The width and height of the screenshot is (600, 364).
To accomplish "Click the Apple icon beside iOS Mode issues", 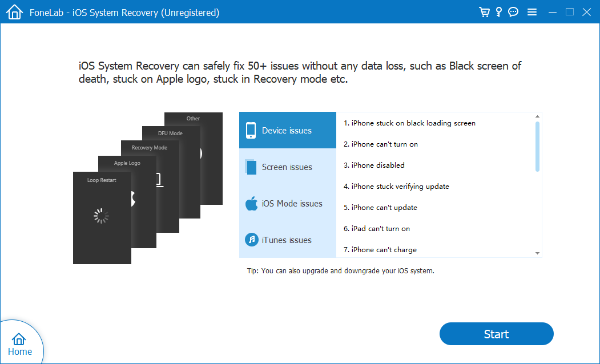I will (251, 204).
